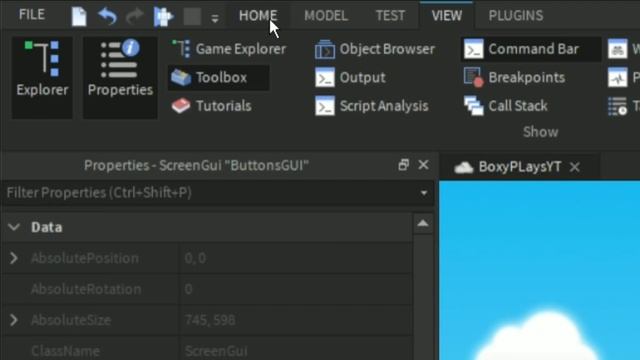Click the pulse graph icon right of Breakpoints
Image resolution: width=640 pixels, height=360 pixels.
pos(618,78)
